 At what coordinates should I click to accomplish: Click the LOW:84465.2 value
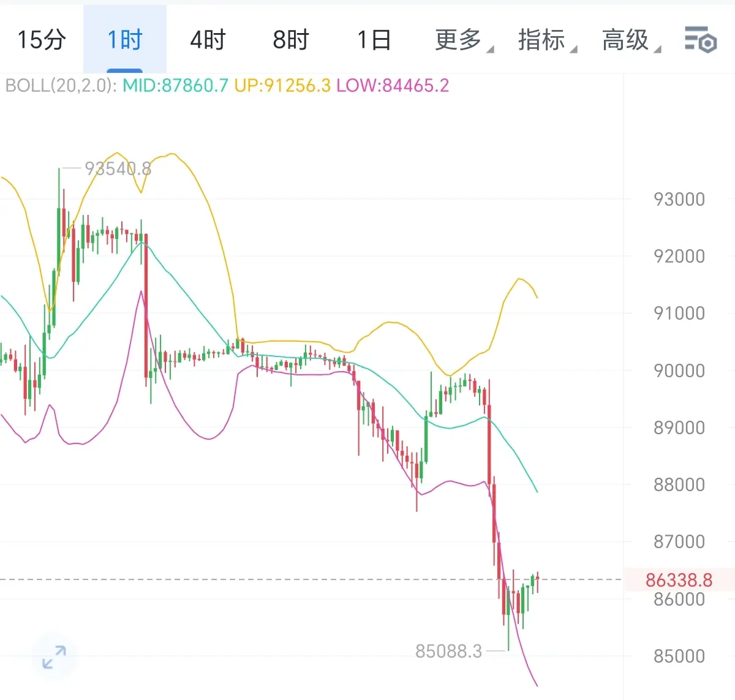click(x=393, y=85)
